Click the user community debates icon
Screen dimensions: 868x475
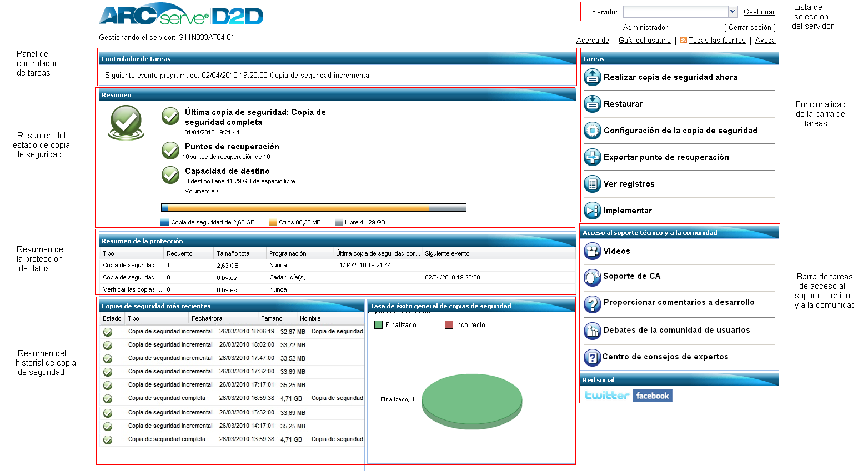click(x=593, y=331)
